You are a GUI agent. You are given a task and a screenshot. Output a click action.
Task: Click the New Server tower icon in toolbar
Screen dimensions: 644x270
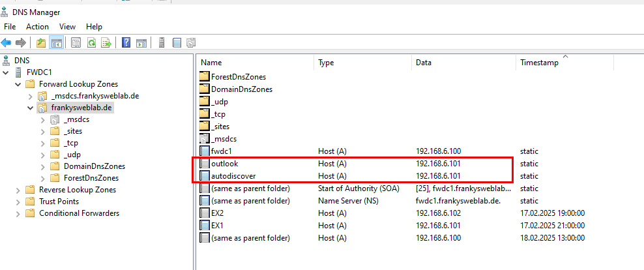click(x=162, y=42)
